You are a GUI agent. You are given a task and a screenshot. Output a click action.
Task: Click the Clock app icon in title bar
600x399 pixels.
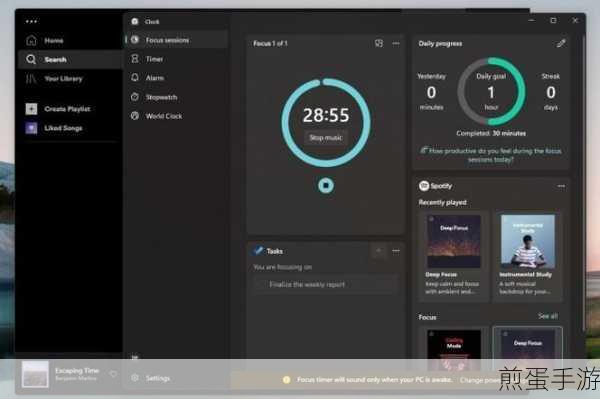pyautogui.click(x=135, y=21)
